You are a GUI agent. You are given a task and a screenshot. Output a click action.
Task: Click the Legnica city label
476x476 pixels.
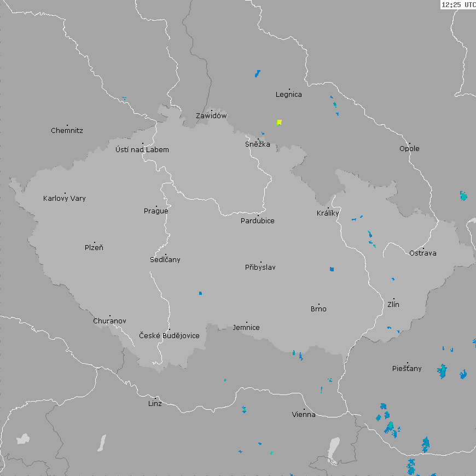(289, 95)
